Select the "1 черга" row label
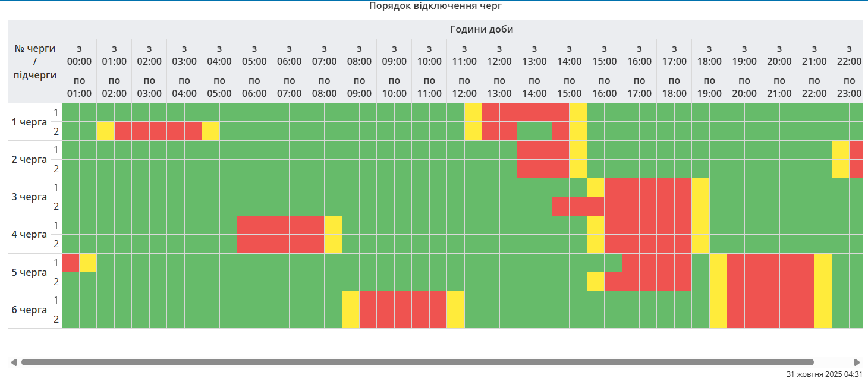 pyautogui.click(x=29, y=122)
